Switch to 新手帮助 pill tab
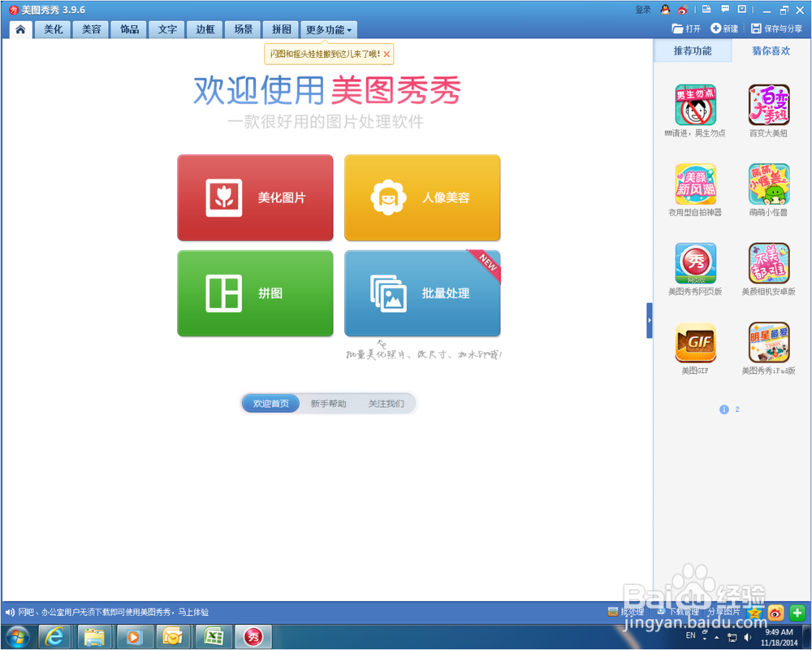Image resolution: width=812 pixels, height=650 pixels. 328,403
